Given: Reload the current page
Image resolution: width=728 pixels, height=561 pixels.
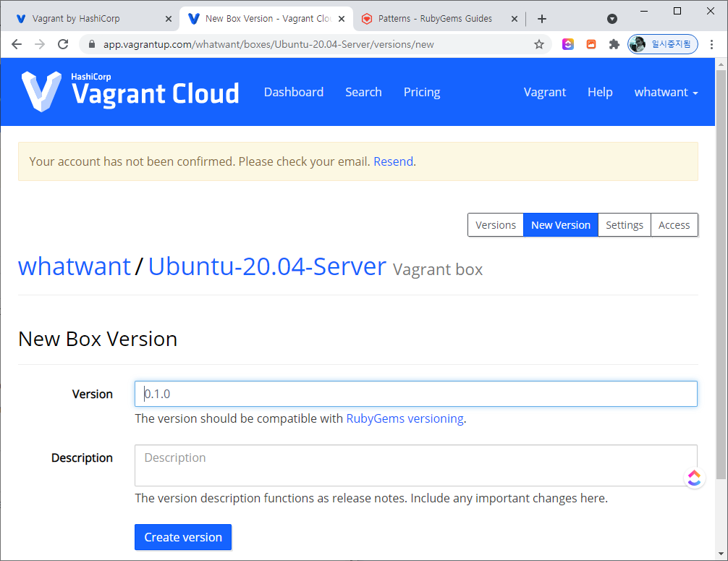Looking at the screenshot, I should (63, 44).
